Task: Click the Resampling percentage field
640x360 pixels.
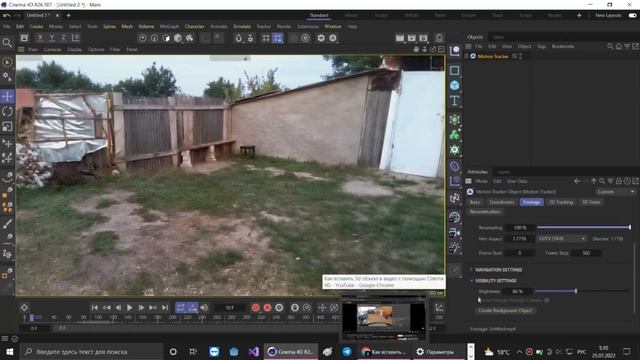Action: click(520, 228)
